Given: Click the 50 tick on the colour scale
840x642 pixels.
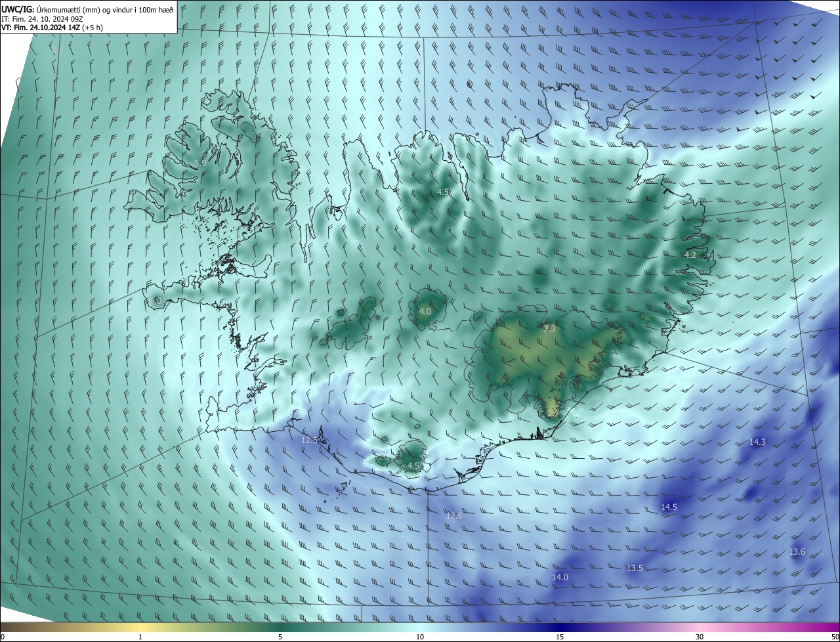Looking at the screenshot, I should 835,637.
